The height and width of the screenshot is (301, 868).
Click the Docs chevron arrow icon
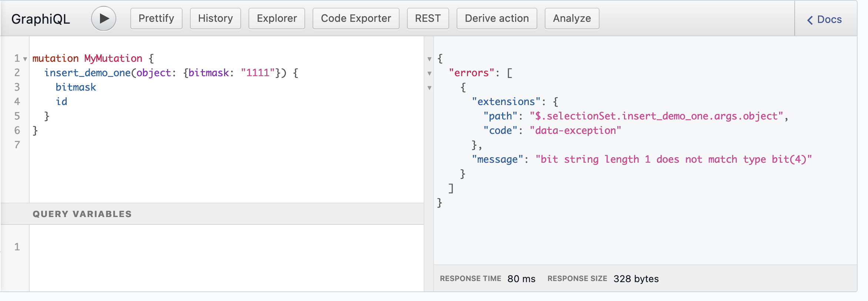(810, 20)
